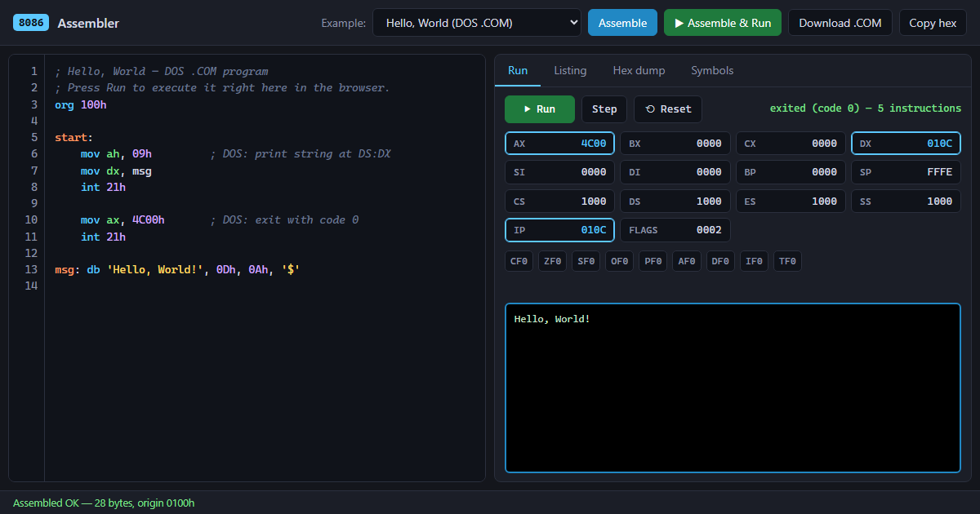Click the Assembler title text
This screenshot has height=514, width=980.
click(x=88, y=23)
